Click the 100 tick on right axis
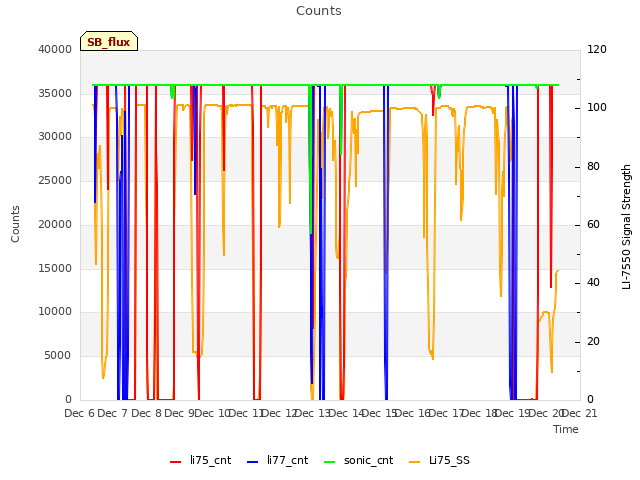 pos(597,107)
